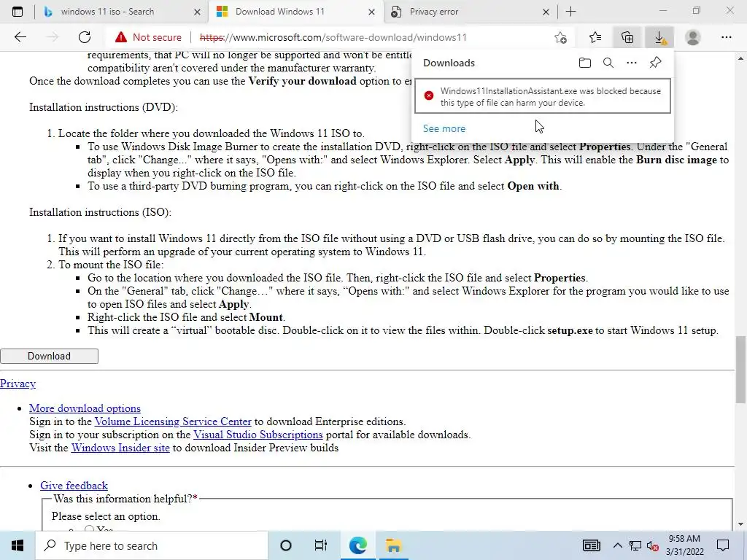Show hidden system tray icons
Screen dimensions: 747x560
click(x=617, y=545)
